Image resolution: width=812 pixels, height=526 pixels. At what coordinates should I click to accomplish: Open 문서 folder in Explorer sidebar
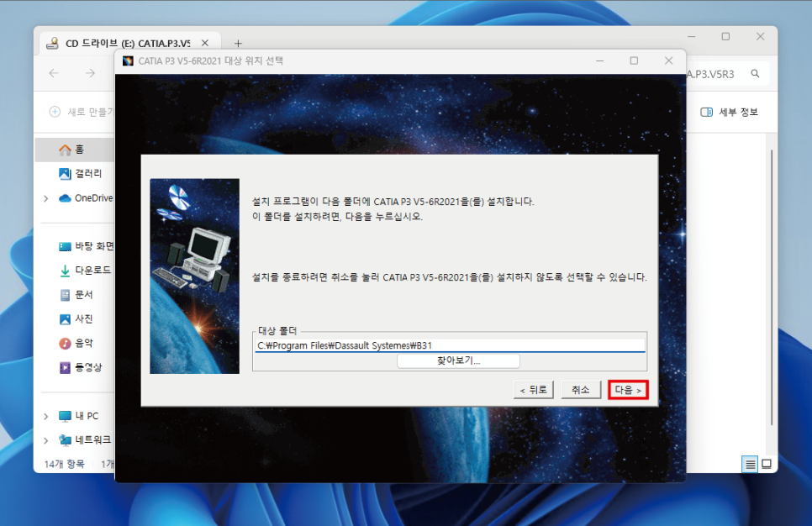(76, 295)
